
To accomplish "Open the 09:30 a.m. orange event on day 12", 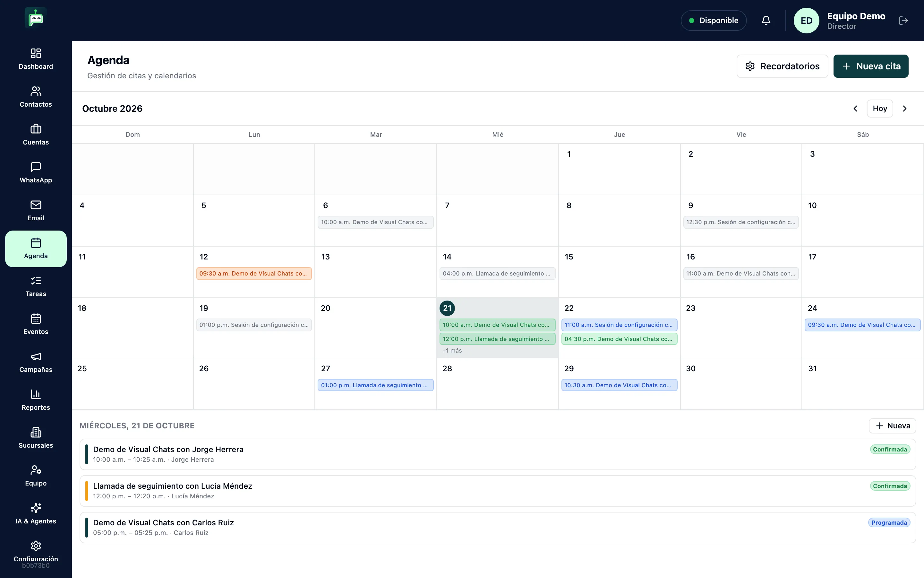I will 254,273.
